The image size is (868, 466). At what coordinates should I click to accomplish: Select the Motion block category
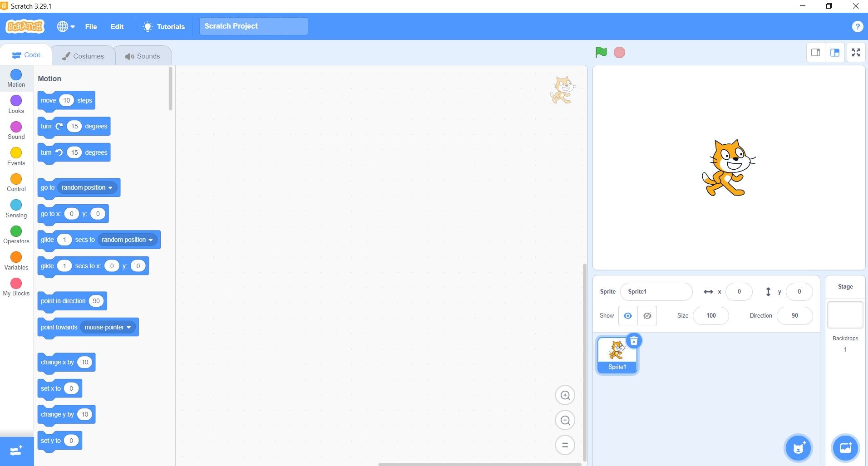pos(16,78)
